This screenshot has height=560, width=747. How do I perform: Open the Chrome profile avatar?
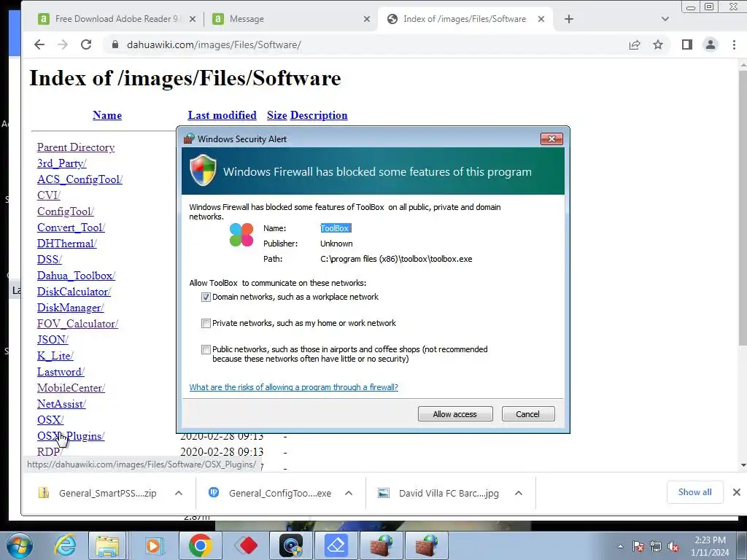(711, 44)
